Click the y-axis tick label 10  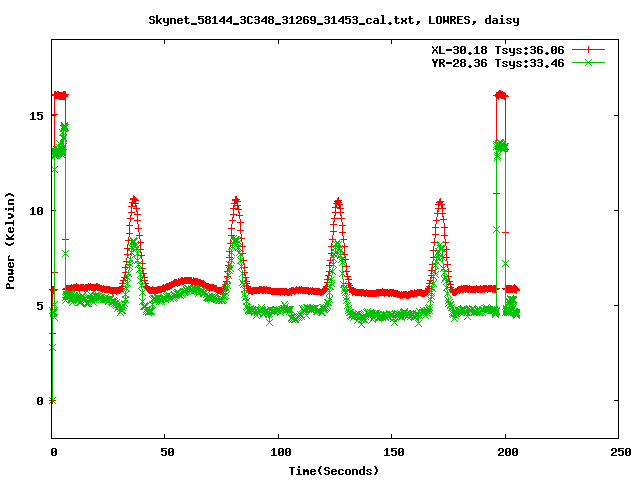(36, 211)
